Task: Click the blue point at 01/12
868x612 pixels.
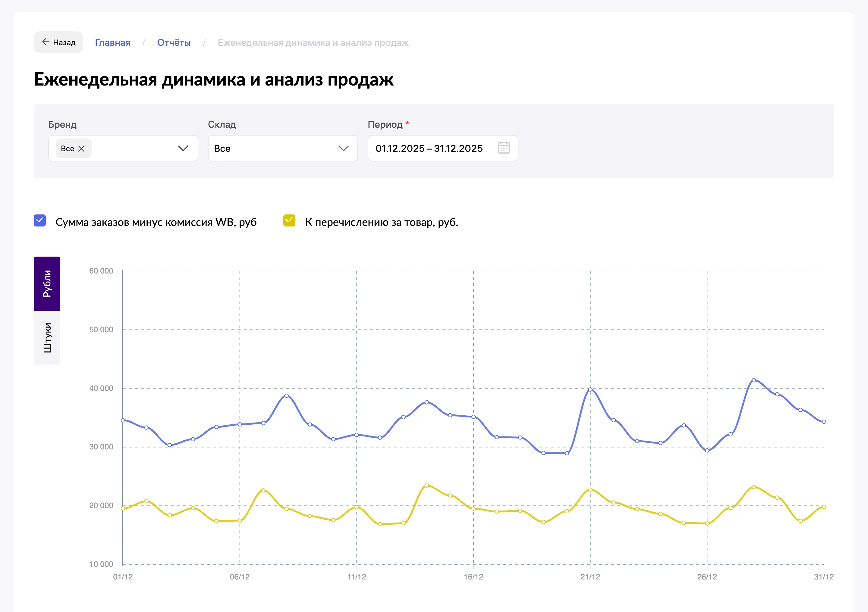Action: pyautogui.click(x=123, y=420)
